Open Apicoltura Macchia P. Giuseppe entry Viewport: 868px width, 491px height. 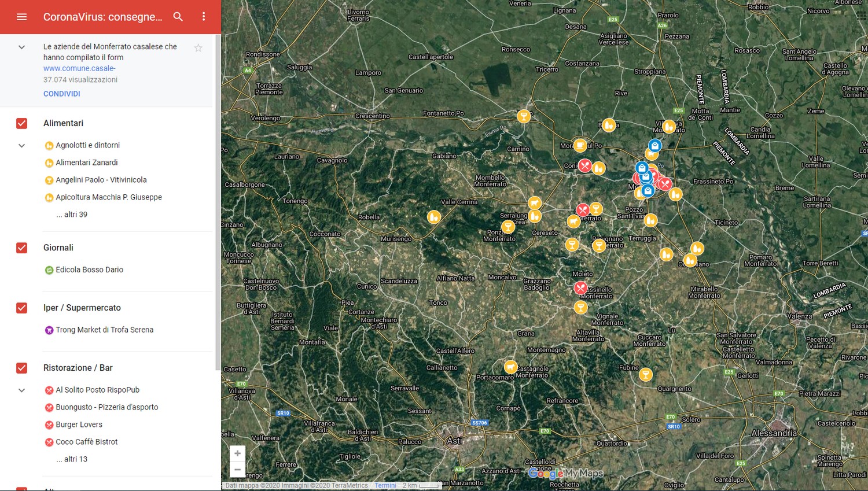109,197
